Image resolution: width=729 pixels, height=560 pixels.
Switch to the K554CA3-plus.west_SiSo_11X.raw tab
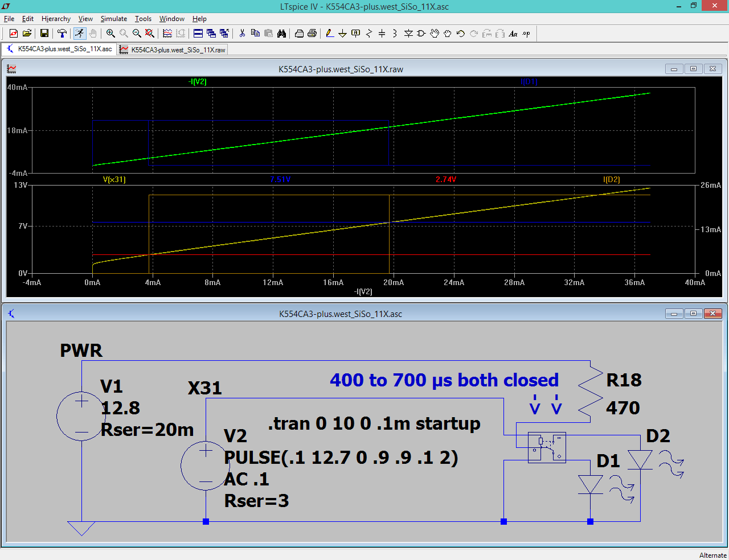[x=173, y=50]
